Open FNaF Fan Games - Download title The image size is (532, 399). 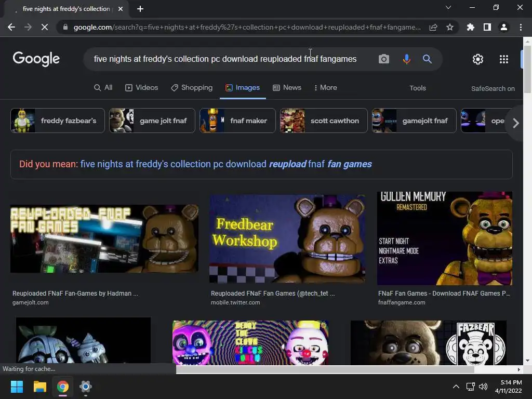[x=444, y=294]
